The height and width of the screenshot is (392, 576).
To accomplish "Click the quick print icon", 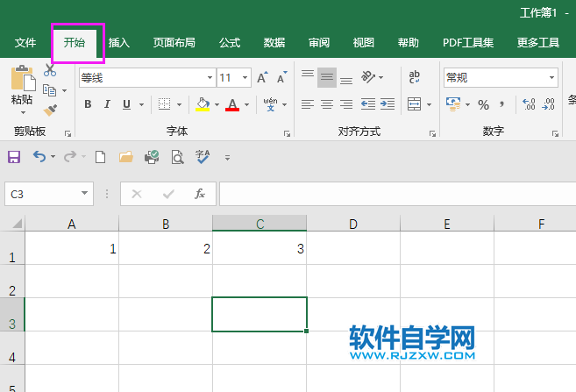I will pyautogui.click(x=152, y=157).
